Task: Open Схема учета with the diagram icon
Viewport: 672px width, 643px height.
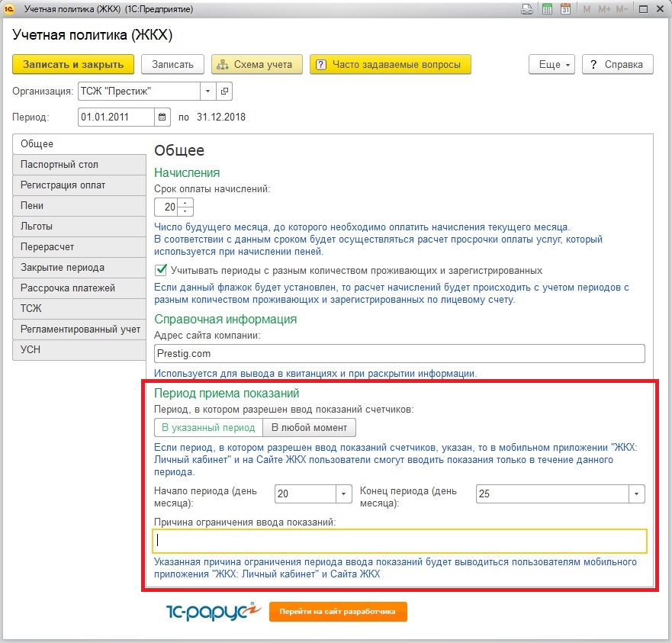Action: coord(256,65)
